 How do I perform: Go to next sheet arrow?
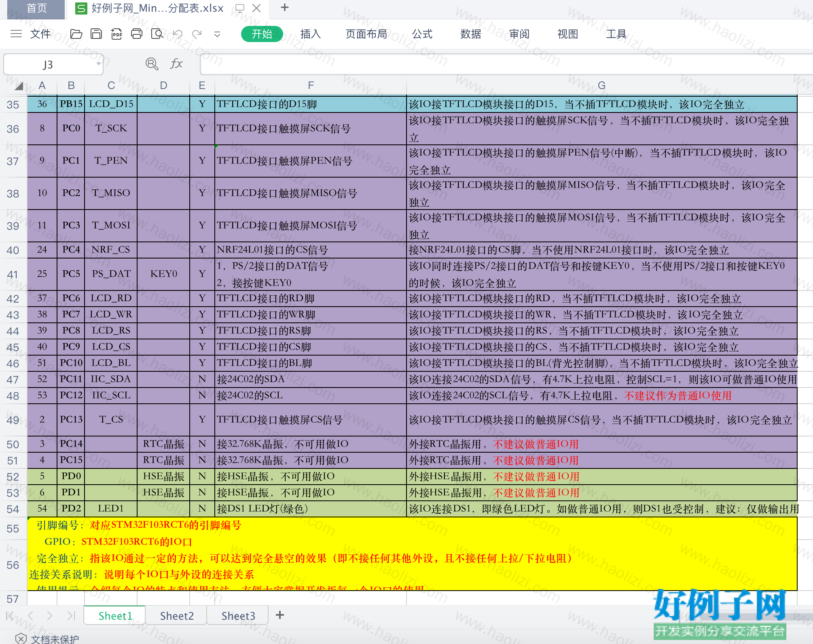click(49, 616)
